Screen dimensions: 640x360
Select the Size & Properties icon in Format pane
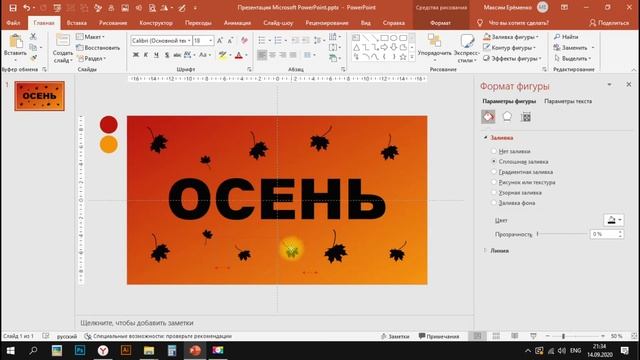pyautogui.click(x=526, y=117)
